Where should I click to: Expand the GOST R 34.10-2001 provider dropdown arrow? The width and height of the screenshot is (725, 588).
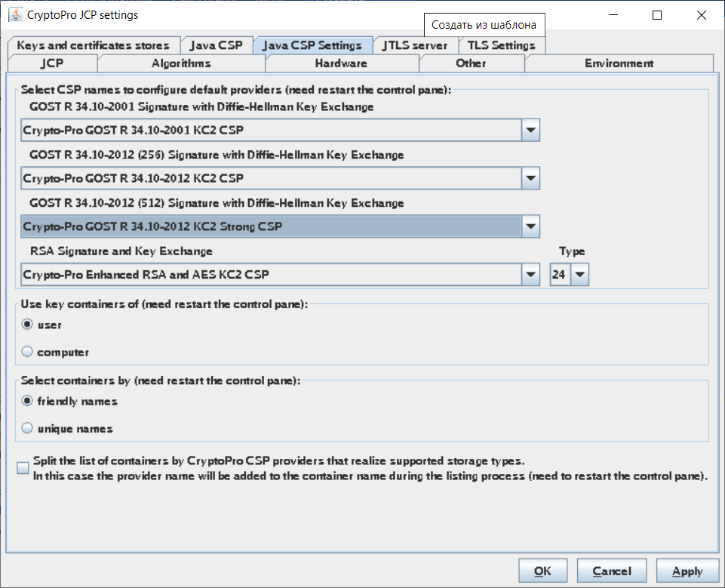(x=530, y=130)
